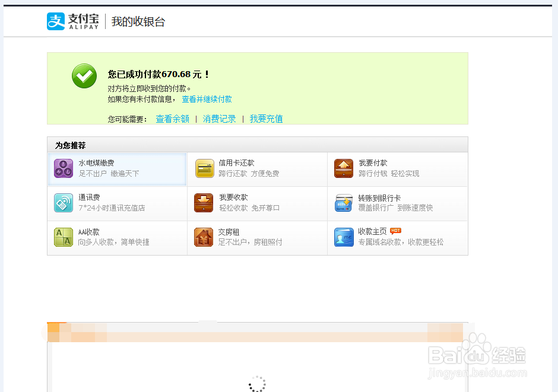Open the 收款主页 profile card icon
This screenshot has width=558, height=392.
(x=344, y=237)
